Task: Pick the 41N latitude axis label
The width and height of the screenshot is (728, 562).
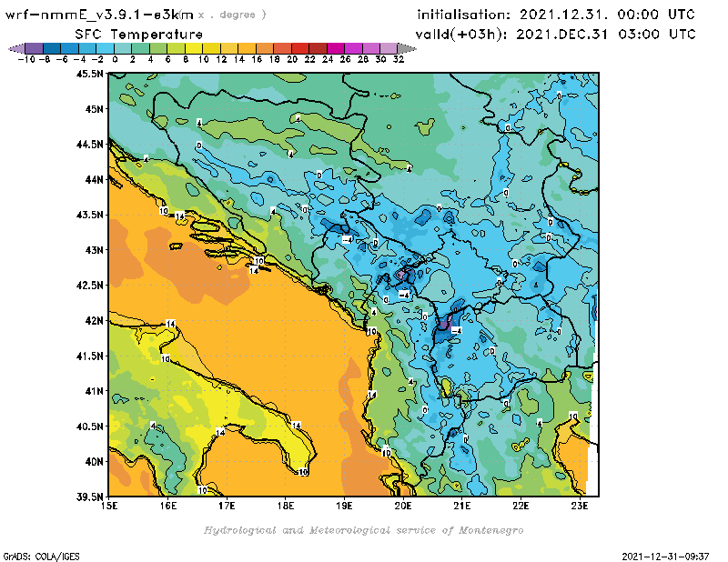Action: coord(94,391)
